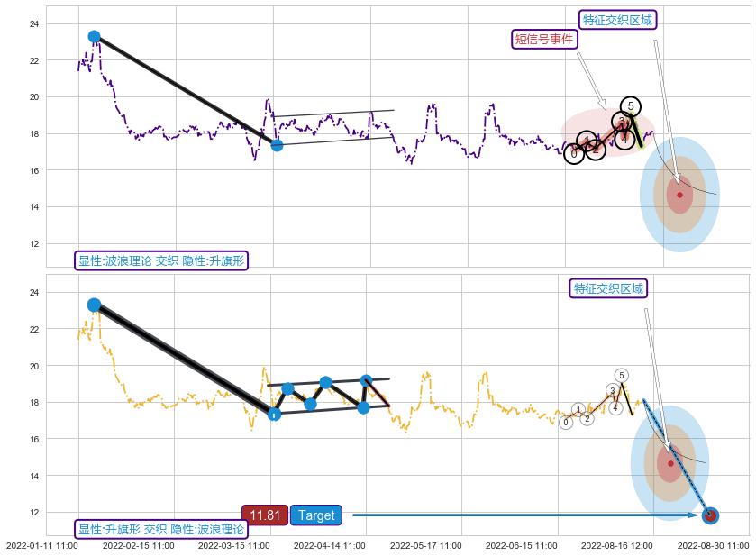Click the blue Target label box
Image resolution: width=756 pixels, height=556 pixels.
(316, 515)
